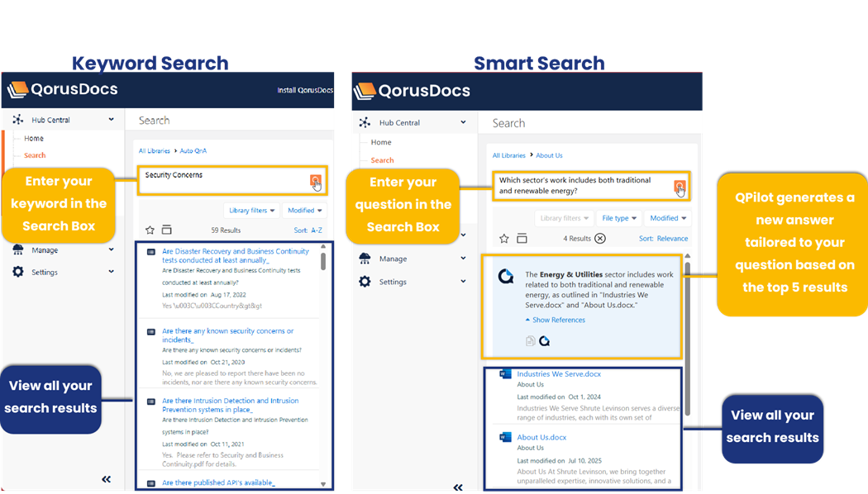Viewport: 868px width, 494px height.
Task: Click the Settings gear icon in the Smart Search sidebar
Action: coord(365,282)
